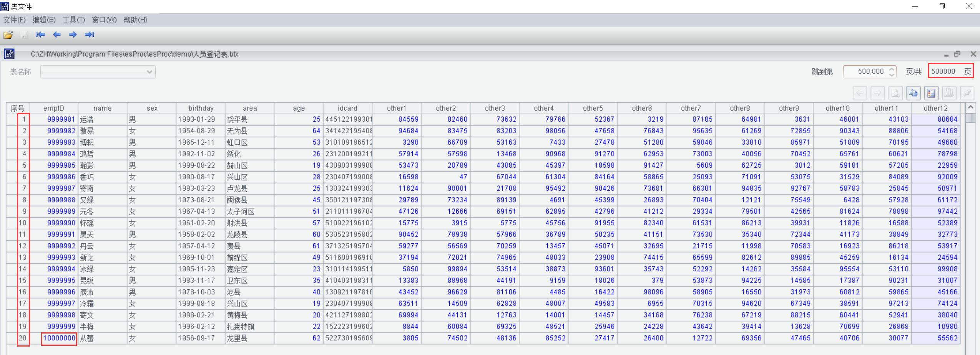Screen dimensions: 980x355
Task: Click the open file folder icon
Action: [x=8, y=35]
